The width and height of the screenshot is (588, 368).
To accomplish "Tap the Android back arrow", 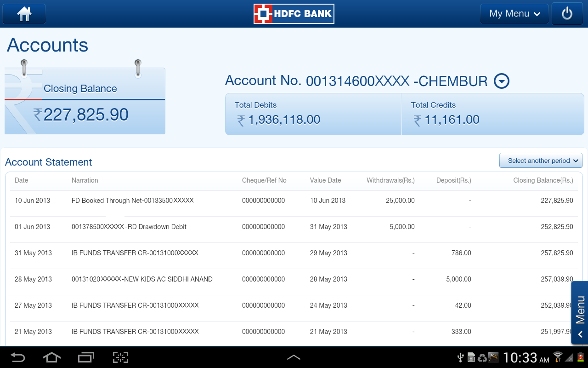I will (18, 357).
